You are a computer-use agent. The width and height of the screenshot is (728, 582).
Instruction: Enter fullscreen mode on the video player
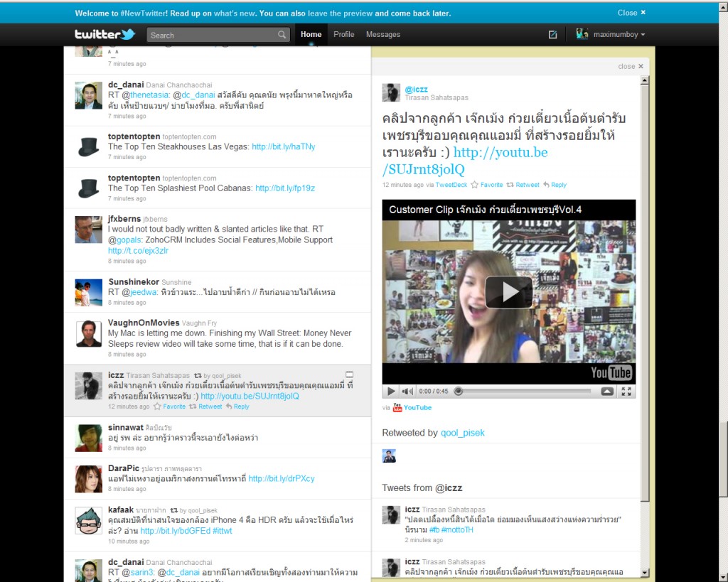point(626,392)
